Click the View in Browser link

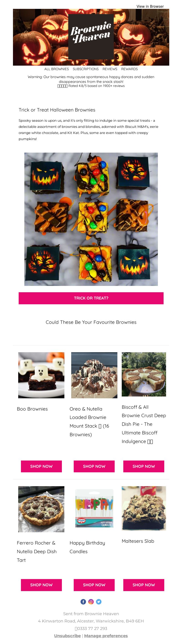point(150,7)
